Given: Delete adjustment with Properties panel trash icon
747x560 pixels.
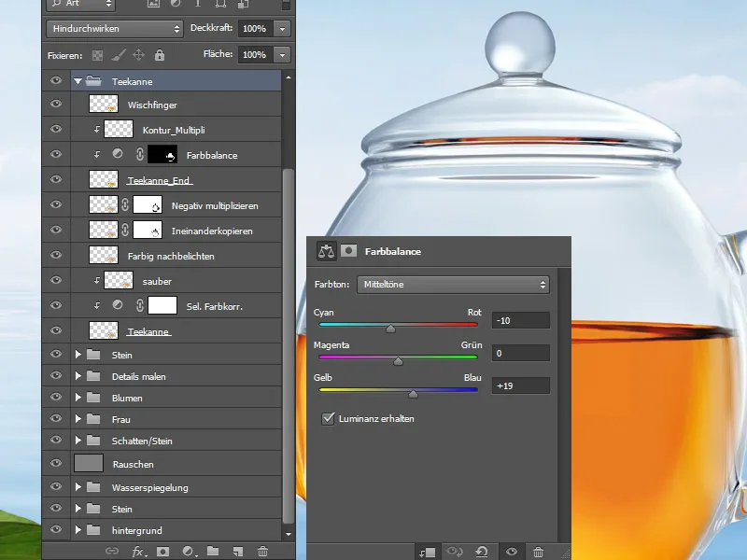Looking at the screenshot, I should coord(539,552).
